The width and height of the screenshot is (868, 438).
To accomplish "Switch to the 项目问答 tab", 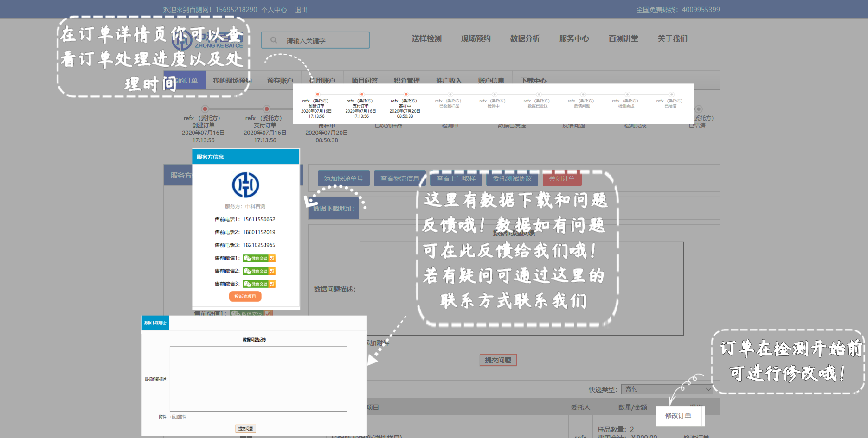I will coord(364,81).
